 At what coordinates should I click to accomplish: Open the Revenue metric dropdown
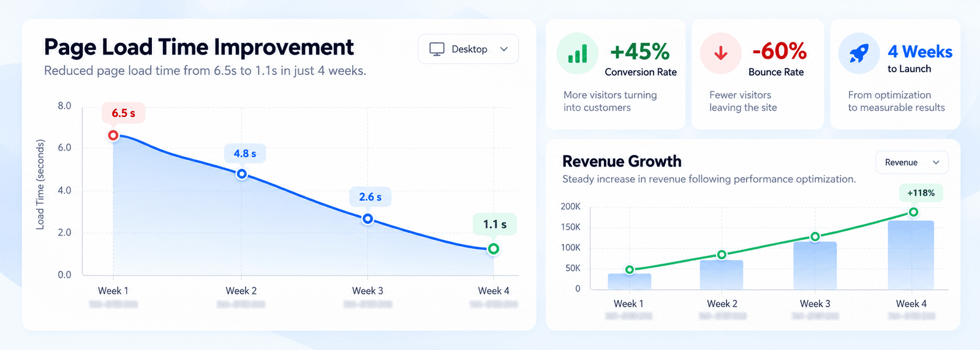912,162
